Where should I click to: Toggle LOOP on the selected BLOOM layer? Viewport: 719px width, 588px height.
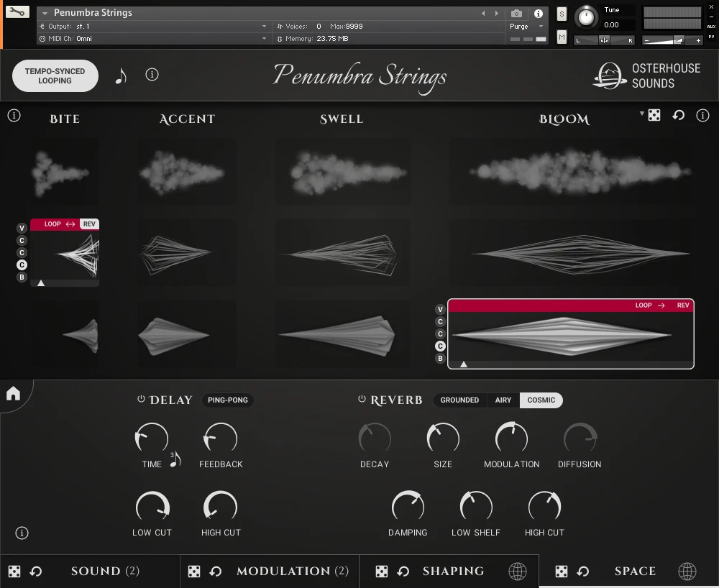click(x=650, y=306)
